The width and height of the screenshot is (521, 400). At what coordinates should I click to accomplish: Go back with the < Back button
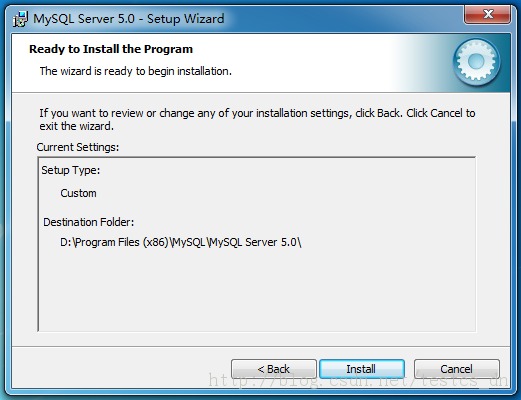click(274, 369)
